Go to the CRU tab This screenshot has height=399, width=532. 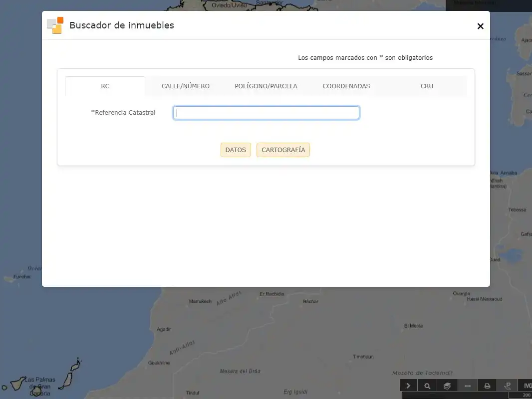(427, 86)
